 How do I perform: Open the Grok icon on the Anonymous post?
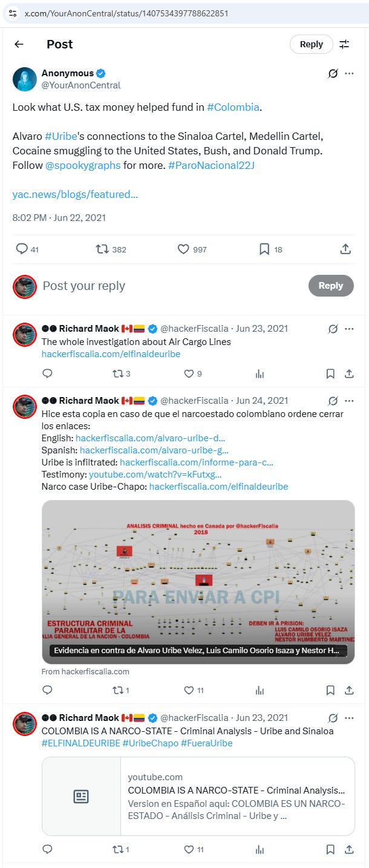coord(332,73)
